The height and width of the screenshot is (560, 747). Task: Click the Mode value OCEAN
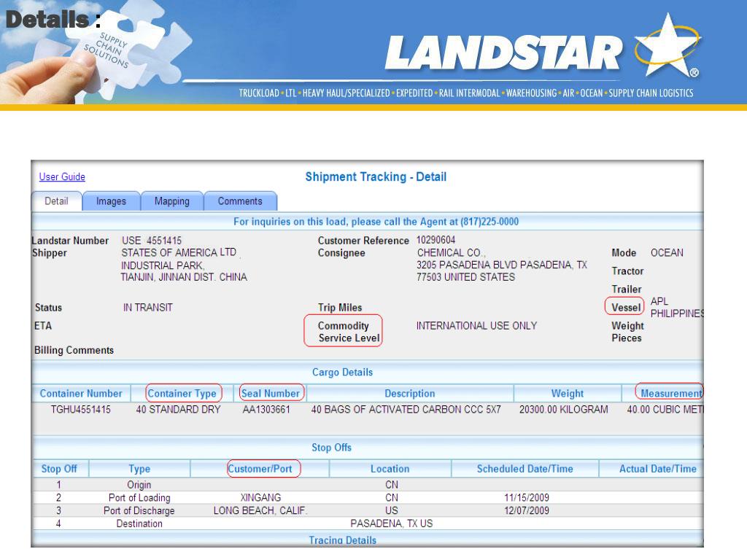coord(667,253)
